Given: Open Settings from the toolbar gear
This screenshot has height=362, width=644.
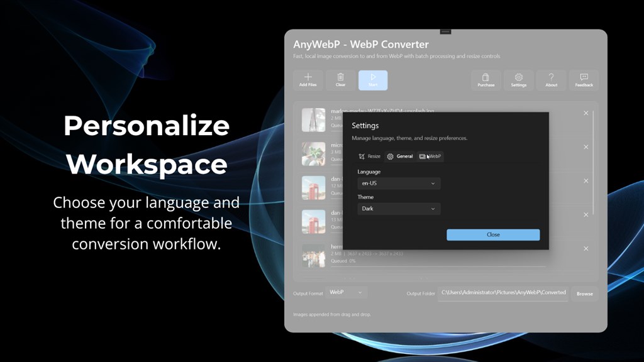Looking at the screenshot, I should pyautogui.click(x=519, y=80).
